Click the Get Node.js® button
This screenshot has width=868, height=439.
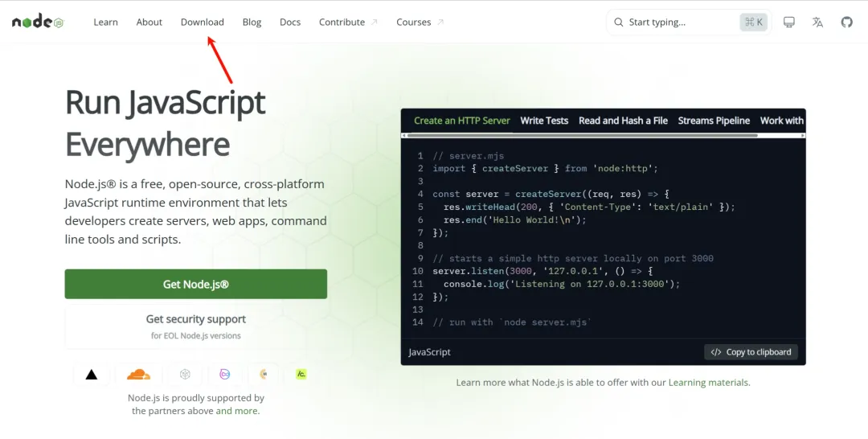pyautogui.click(x=196, y=284)
